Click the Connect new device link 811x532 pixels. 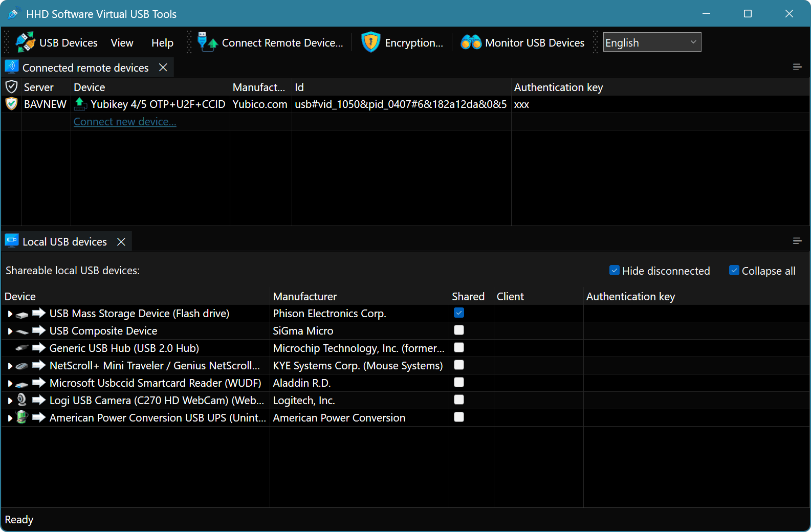point(125,122)
